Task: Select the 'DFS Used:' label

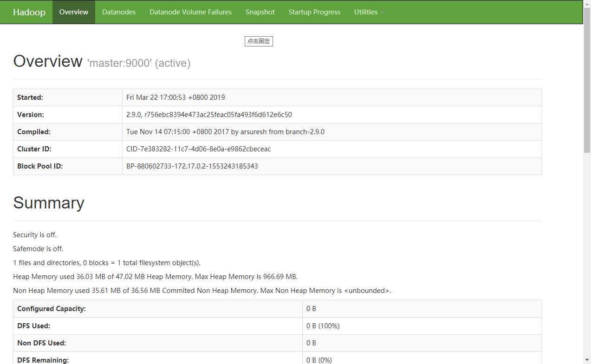Action: click(33, 326)
